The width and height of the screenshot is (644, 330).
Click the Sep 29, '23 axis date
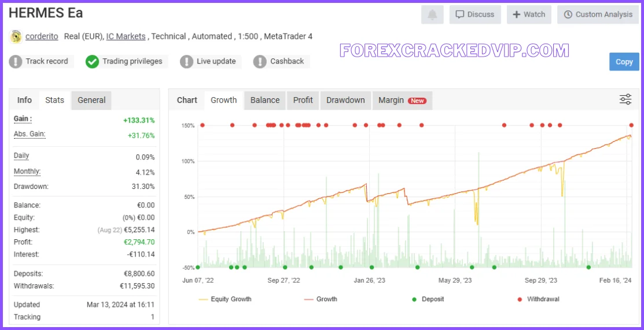(541, 280)
